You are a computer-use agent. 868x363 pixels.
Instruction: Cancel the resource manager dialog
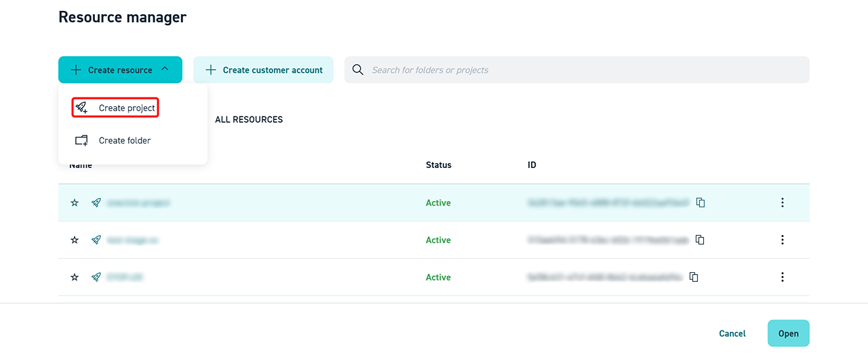pos(732,333)
